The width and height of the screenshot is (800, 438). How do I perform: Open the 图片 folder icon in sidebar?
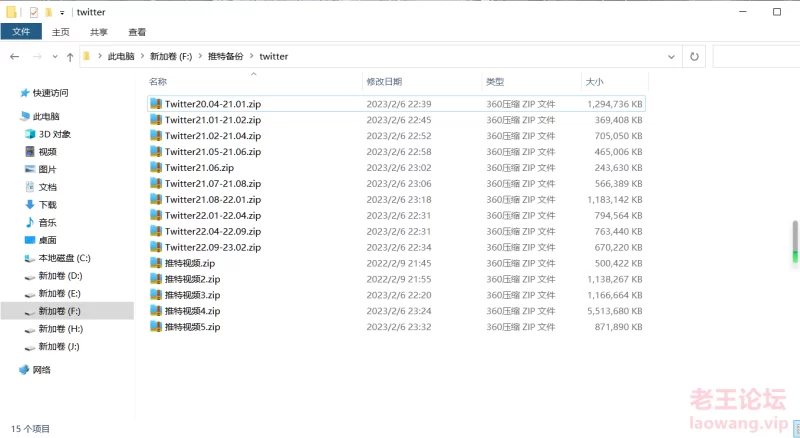pos(30,169)
